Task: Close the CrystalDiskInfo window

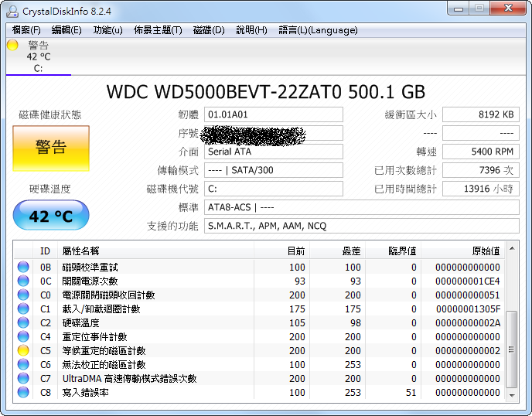Action: pos(508,9)
